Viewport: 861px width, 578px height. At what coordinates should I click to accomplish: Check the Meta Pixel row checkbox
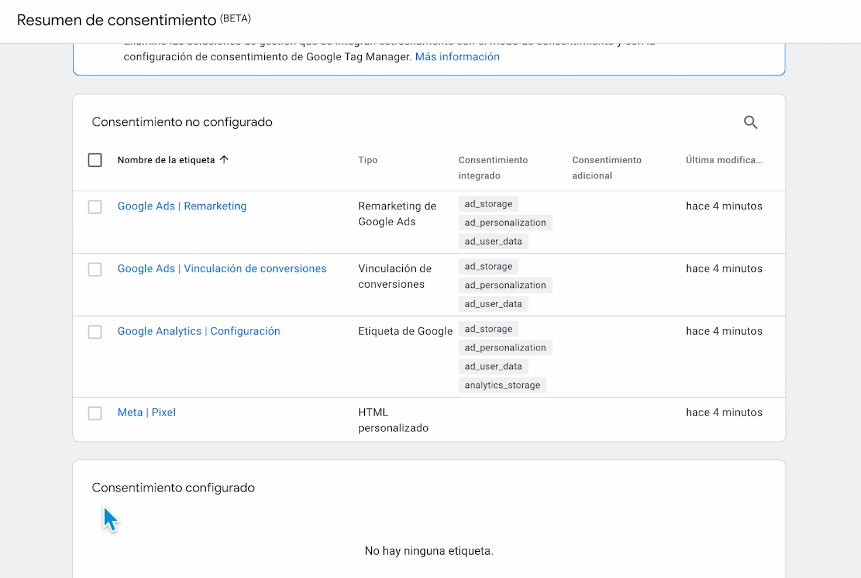click(95, 413)
